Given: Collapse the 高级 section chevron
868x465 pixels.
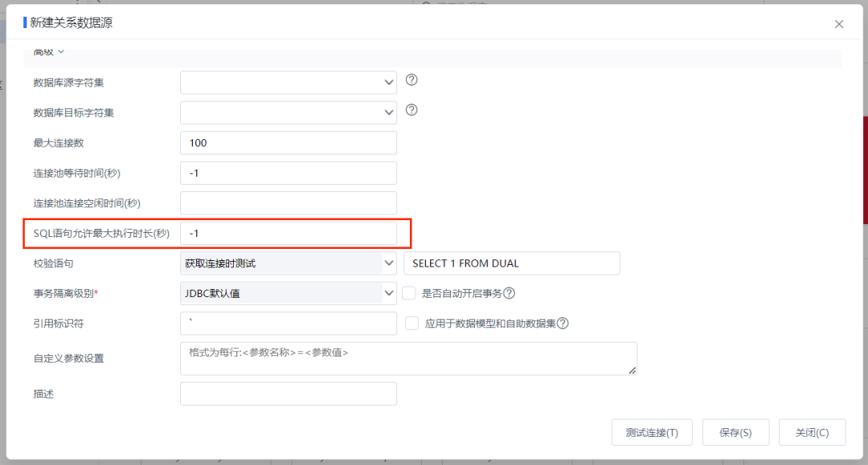Looking at the screenshot, I should click(61, 51).
